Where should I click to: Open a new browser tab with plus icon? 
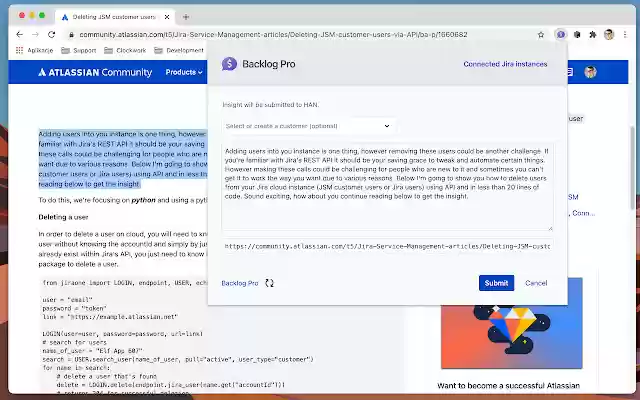186,17
